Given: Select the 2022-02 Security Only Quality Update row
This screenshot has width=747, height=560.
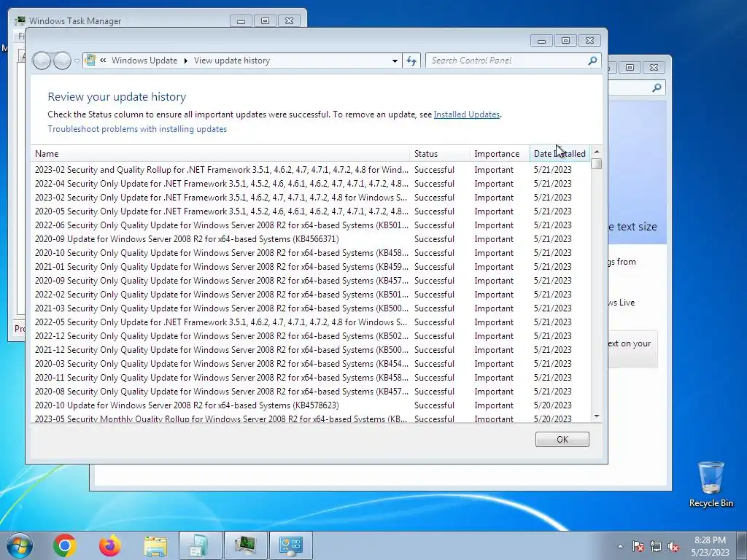Looking at the screenshot, I should tap(311, 295).
